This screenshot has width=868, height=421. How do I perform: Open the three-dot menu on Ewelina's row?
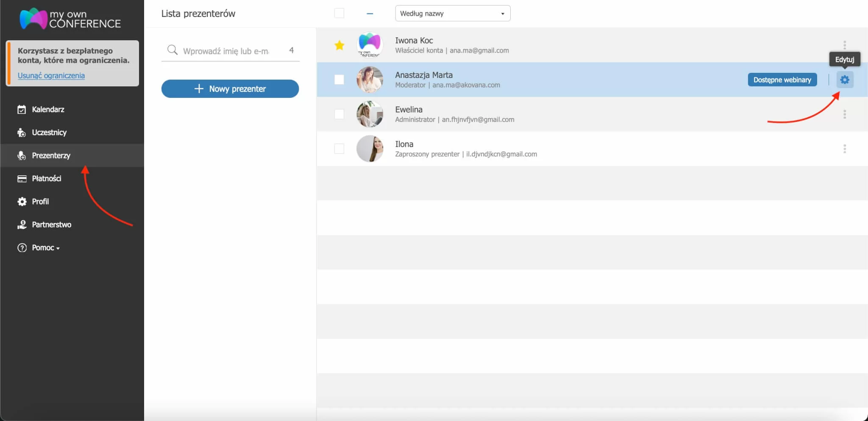(x=845, y=114)
